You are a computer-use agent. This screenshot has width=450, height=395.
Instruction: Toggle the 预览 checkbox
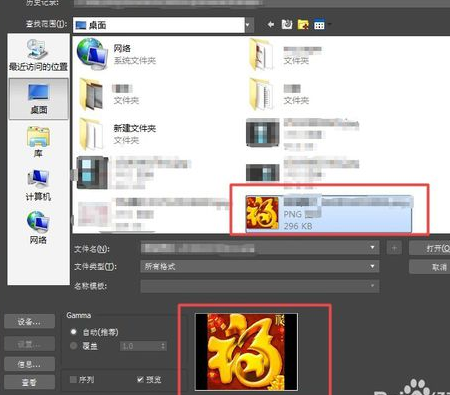tap(140, 379)
